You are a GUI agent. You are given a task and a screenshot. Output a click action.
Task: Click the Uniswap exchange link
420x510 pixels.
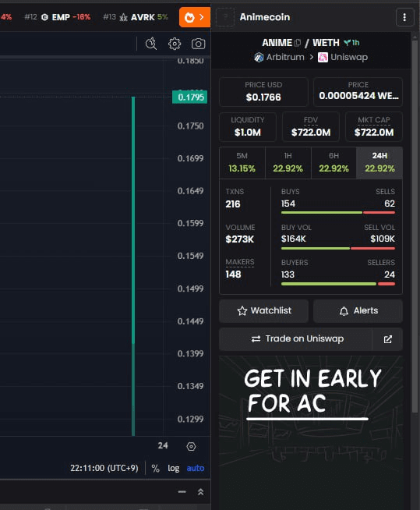(x=343, y=58)
